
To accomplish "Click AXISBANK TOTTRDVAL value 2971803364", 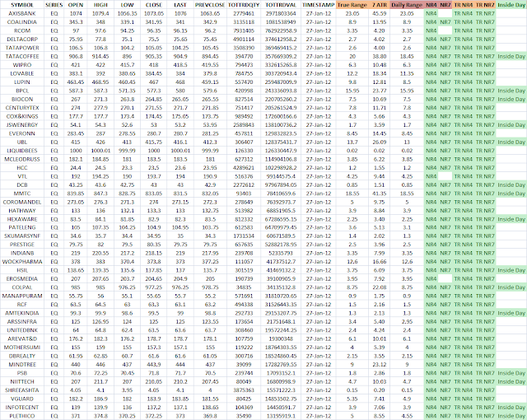I will point(281,13).
